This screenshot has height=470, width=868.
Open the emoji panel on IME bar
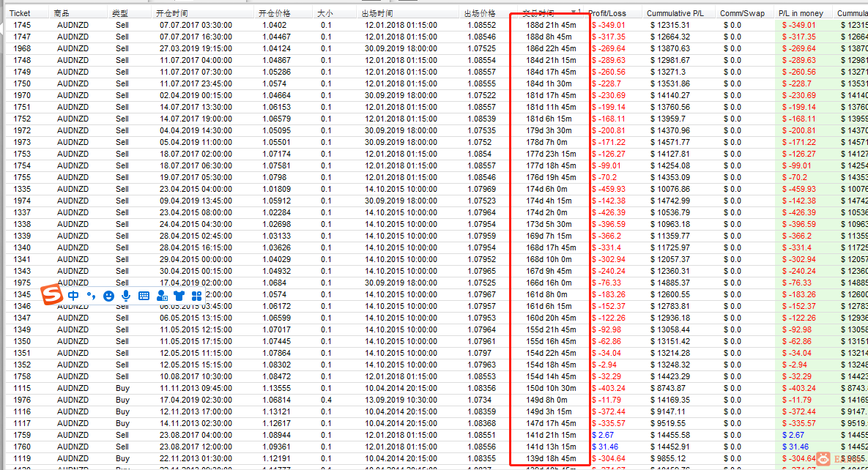tap(108, 296)
